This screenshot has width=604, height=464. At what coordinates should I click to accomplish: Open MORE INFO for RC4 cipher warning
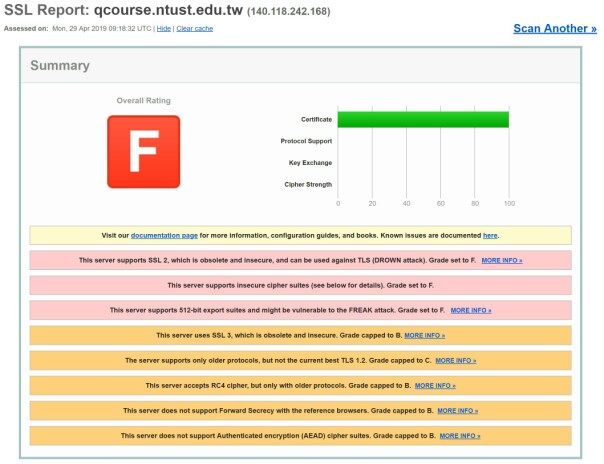(x=435, y=385)
